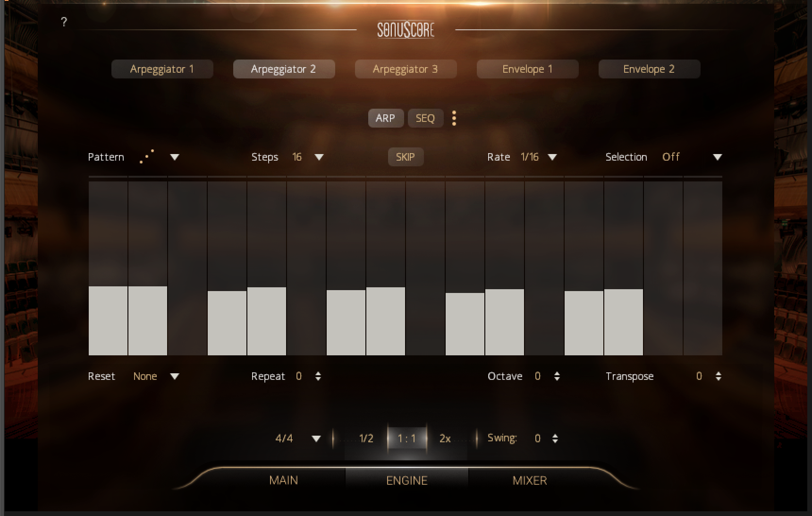Click the arpeggio pattern dots icon
The image size is (812, 516).
pyautogui.click(x=147, y=157)
